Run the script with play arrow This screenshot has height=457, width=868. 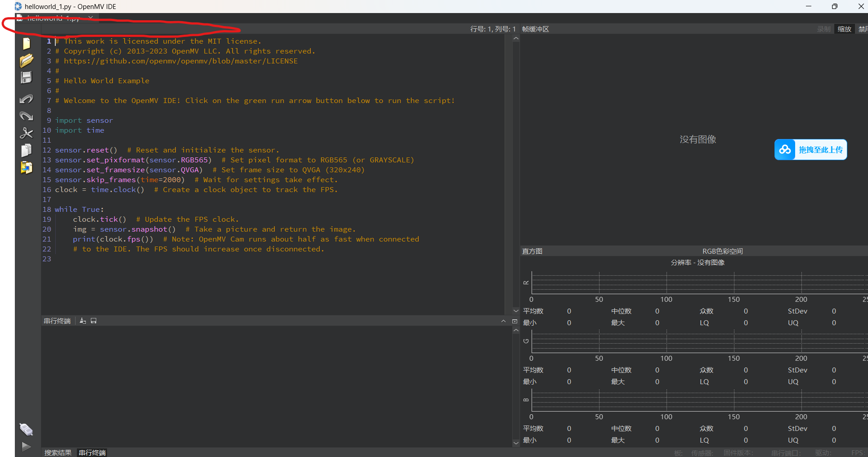pyautogui.click(x=27, y=446)
